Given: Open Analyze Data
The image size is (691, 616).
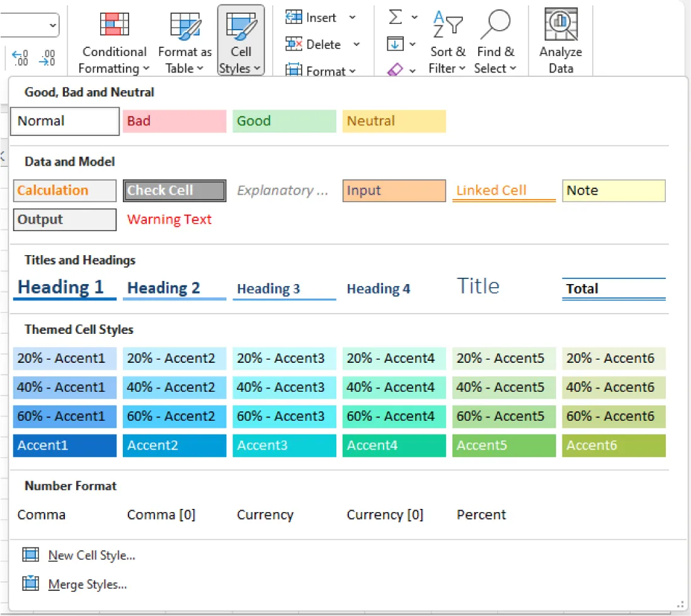Looking at the screenshot, I should (560, 38).
